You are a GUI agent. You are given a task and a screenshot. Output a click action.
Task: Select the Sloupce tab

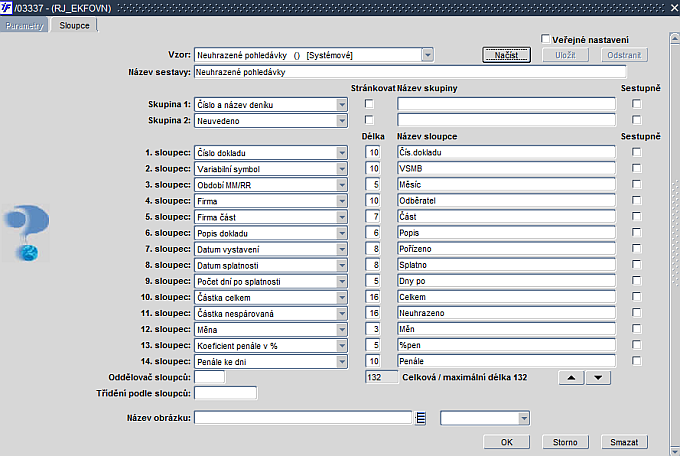74,26
